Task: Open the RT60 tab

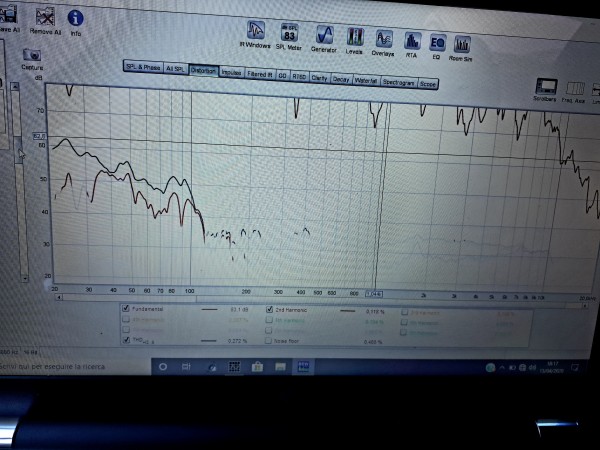Action: [x=299, y=77]
